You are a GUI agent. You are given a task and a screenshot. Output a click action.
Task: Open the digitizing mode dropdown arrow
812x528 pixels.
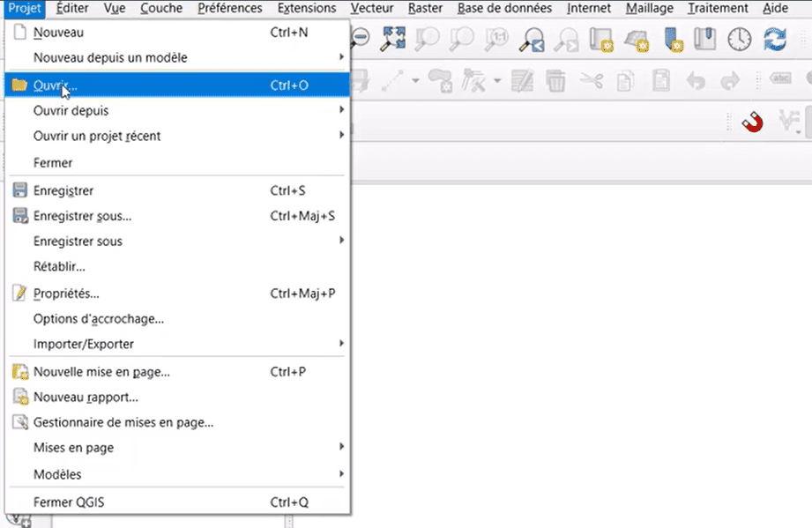415,81
